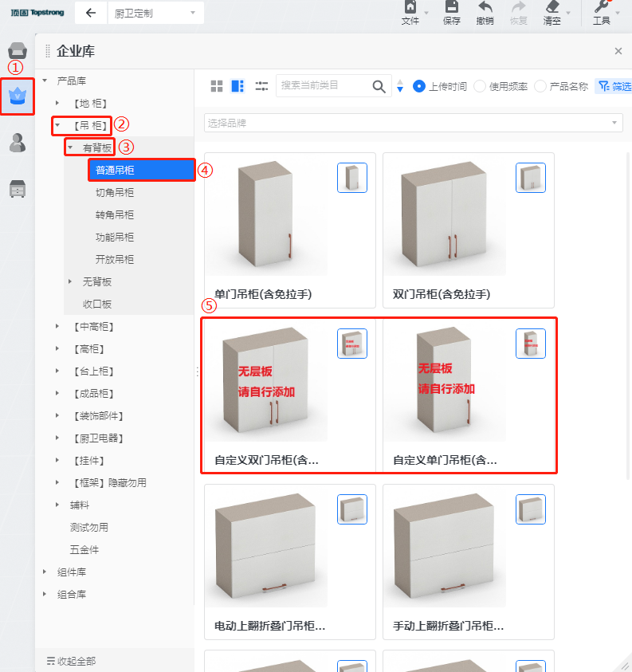Switch to the grid view icon
Image resolution: width=632 pixels, height=672 pixels.
[x=217, y=86]
